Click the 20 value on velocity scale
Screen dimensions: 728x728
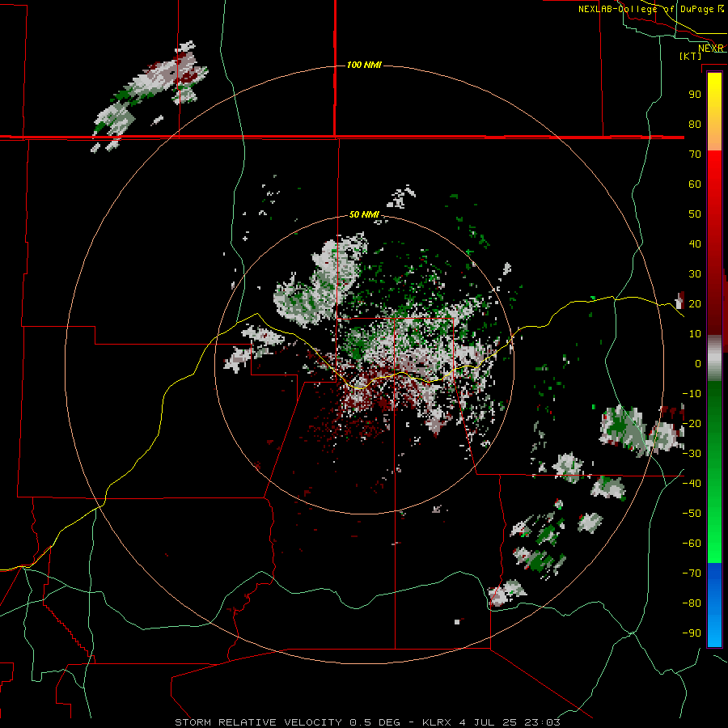coord(695,304)
